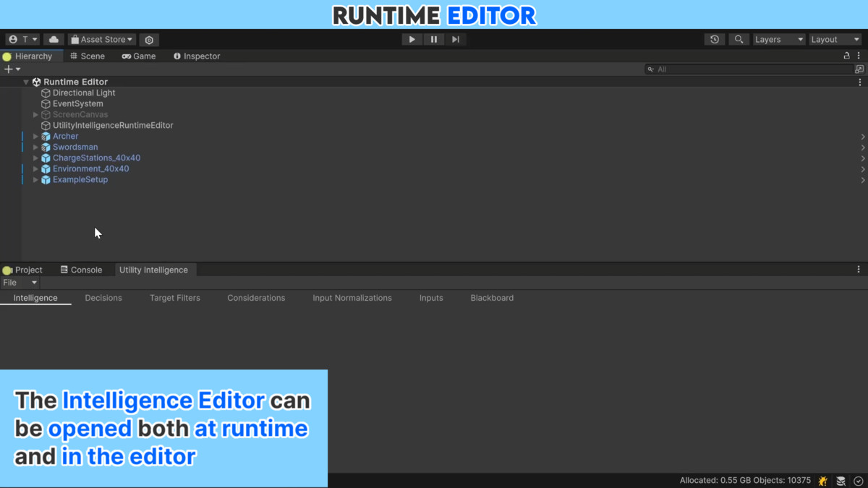Screen dimensions: 868x488
Task: Select Directional Light in the hierarchy
Action: click(x=84, y=93)
